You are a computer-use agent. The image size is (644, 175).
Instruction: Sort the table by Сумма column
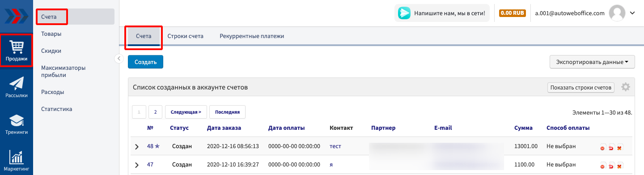523,128
